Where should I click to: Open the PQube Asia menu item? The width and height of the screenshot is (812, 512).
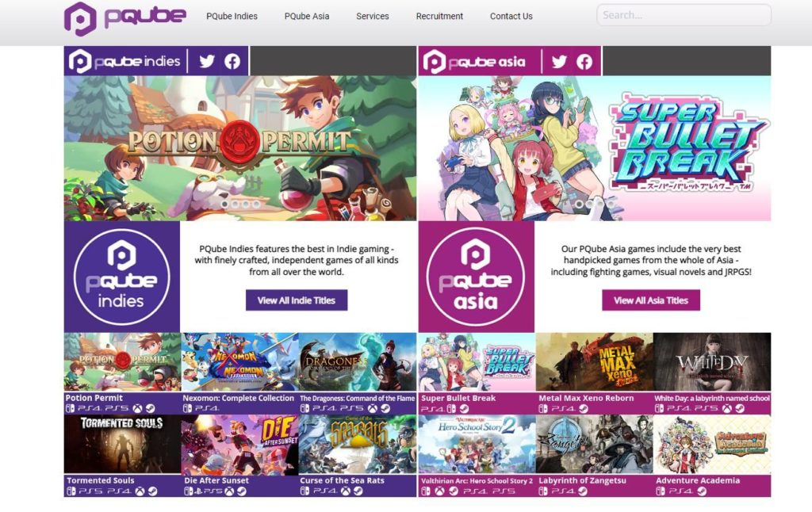pyautogui.click(x=307, y=16)
